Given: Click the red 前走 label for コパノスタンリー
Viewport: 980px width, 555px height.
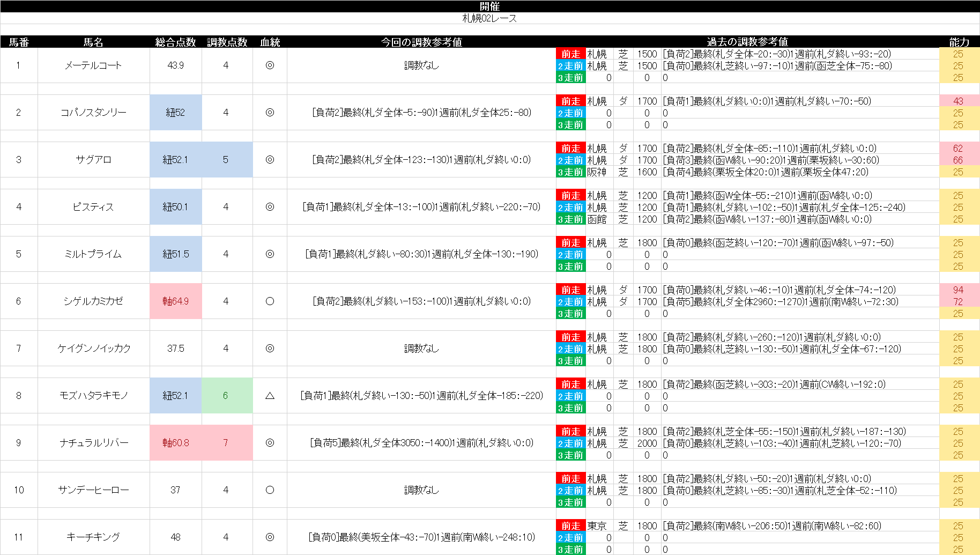Looking at the screenshot, I should (x=570, y=101).
